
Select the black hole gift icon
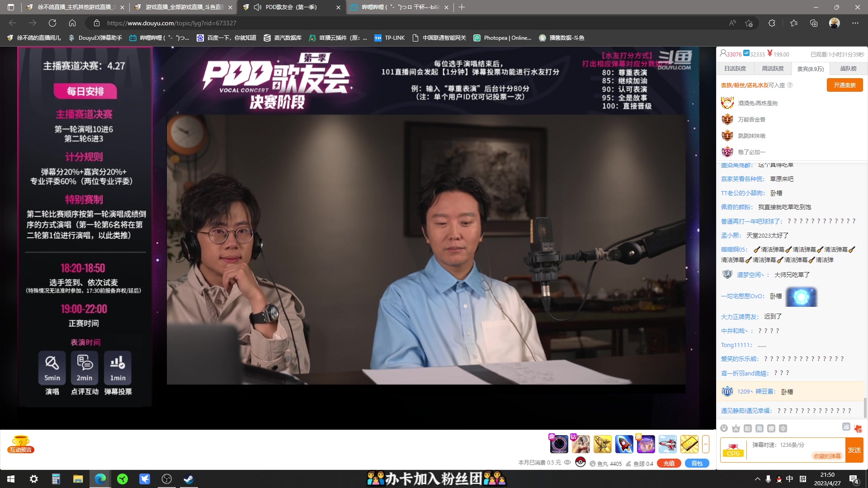point(559,444)
